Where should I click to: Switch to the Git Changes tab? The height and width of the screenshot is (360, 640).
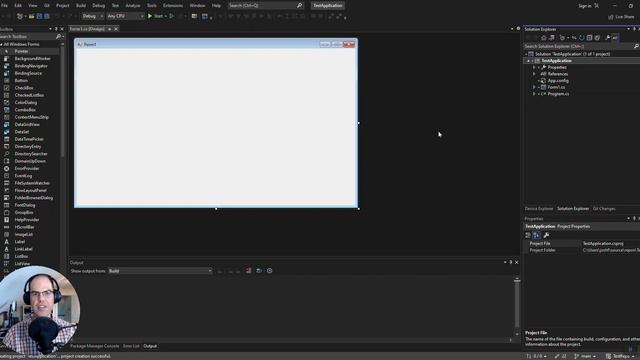click(604, 209)
